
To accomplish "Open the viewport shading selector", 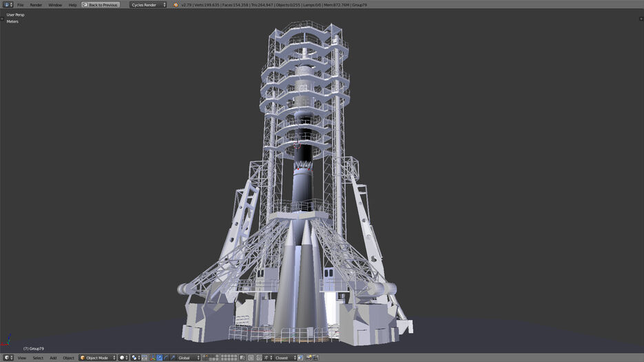I will 123,358.
